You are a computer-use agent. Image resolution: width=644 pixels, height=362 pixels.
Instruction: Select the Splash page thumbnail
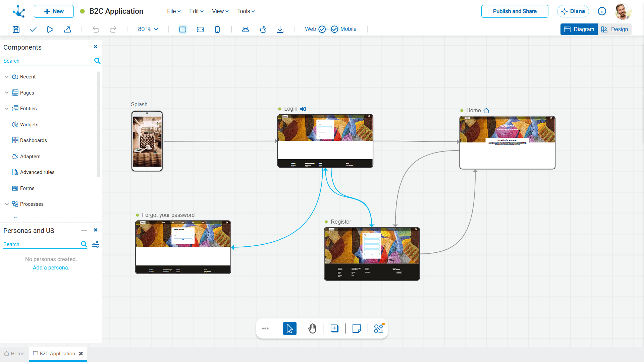click(147, 141)
